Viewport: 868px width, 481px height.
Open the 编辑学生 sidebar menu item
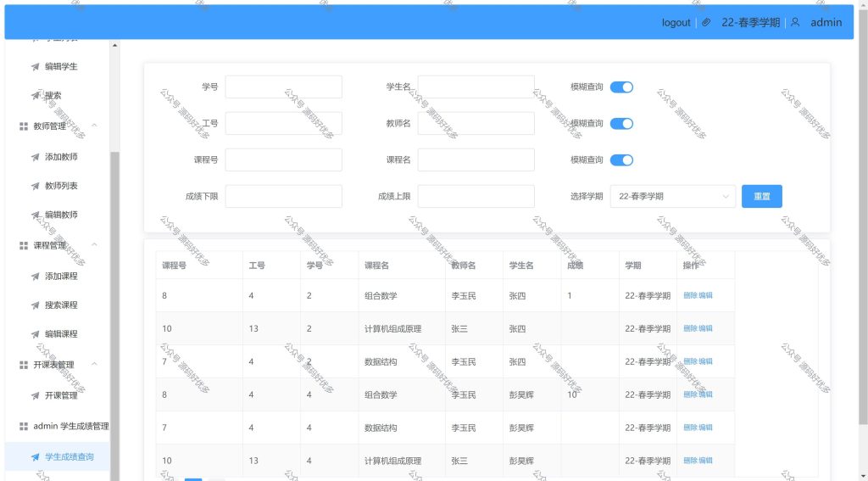[58, 66]
